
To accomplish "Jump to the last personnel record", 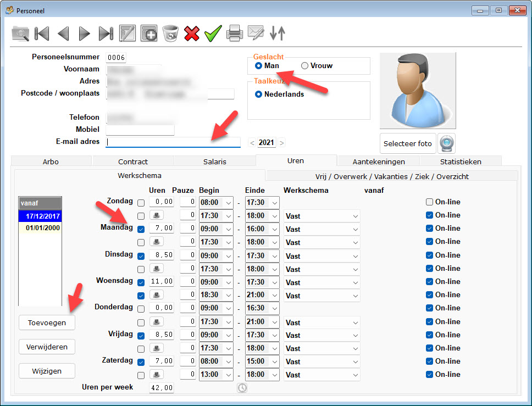I will pyautogui.click(x=106, y=34).
